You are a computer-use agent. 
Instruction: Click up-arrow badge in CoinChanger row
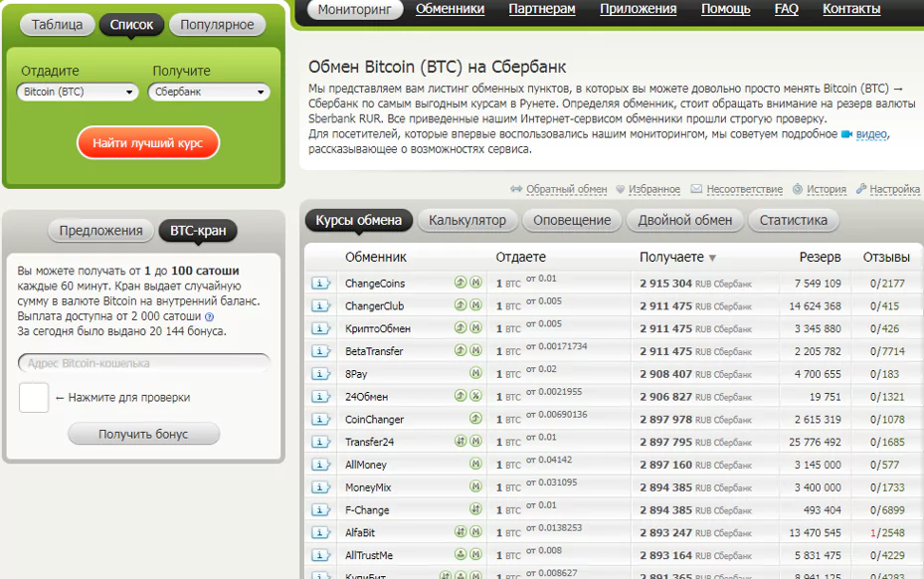(475, 418)
